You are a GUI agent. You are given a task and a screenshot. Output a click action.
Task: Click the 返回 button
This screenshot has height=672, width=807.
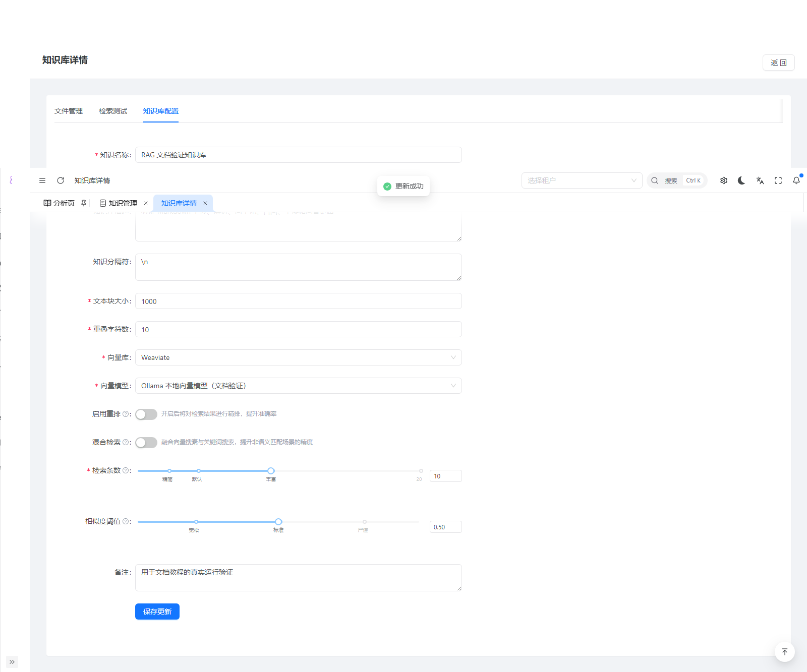pos(779,63)
